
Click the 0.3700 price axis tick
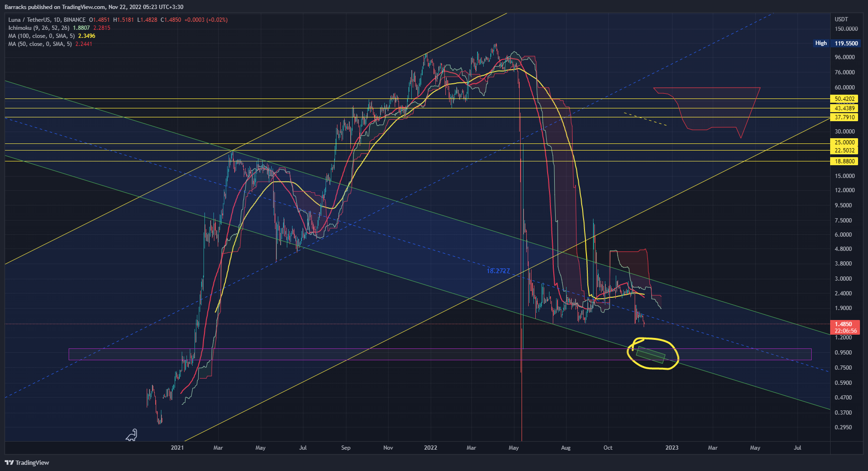843,413
